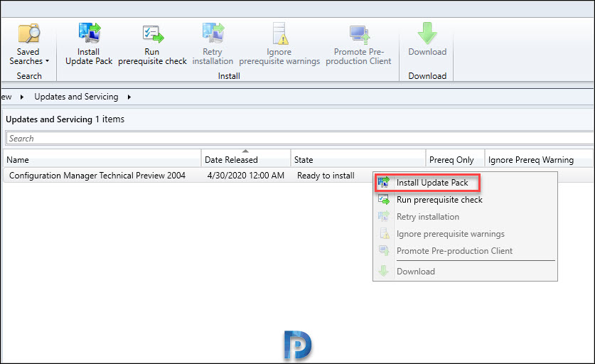Screen dimensions: 595x364
Task: Sort by the Prereq Only column header
Action: click(x=456, y=160)
